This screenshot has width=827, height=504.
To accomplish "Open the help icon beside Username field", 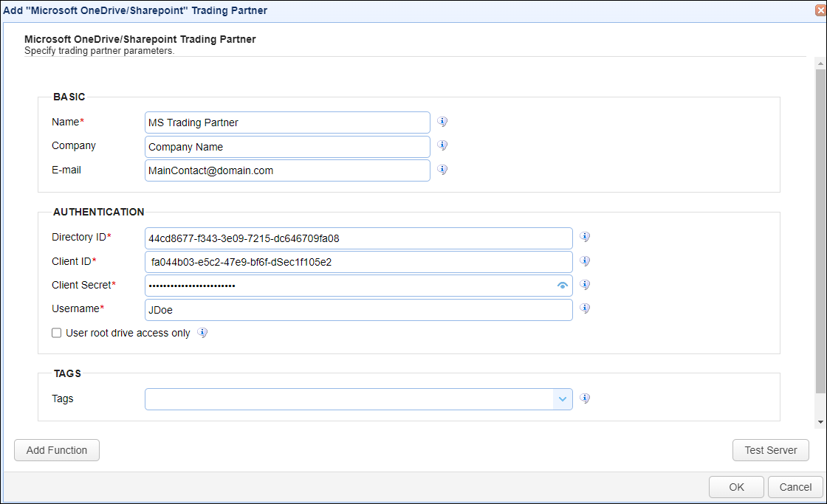I will 585,308.
